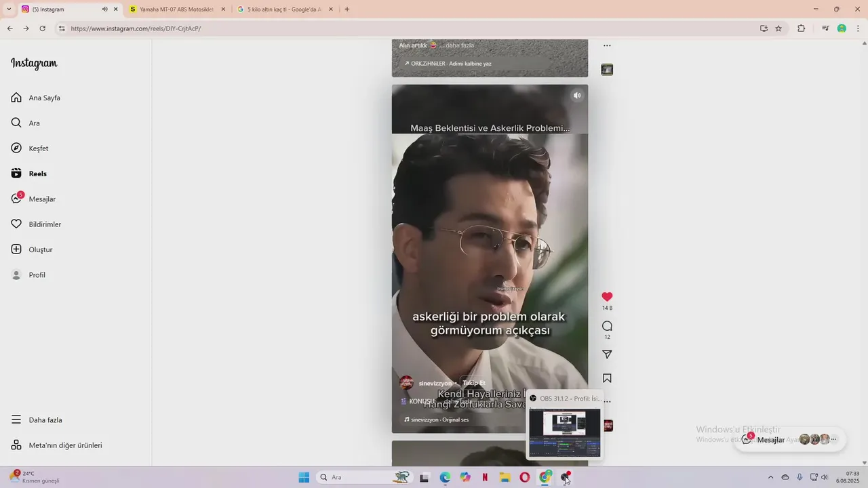Open sinevizzyon Orijinal ses audio link
Screen dimensions: 868x488
tap(436, 420)
